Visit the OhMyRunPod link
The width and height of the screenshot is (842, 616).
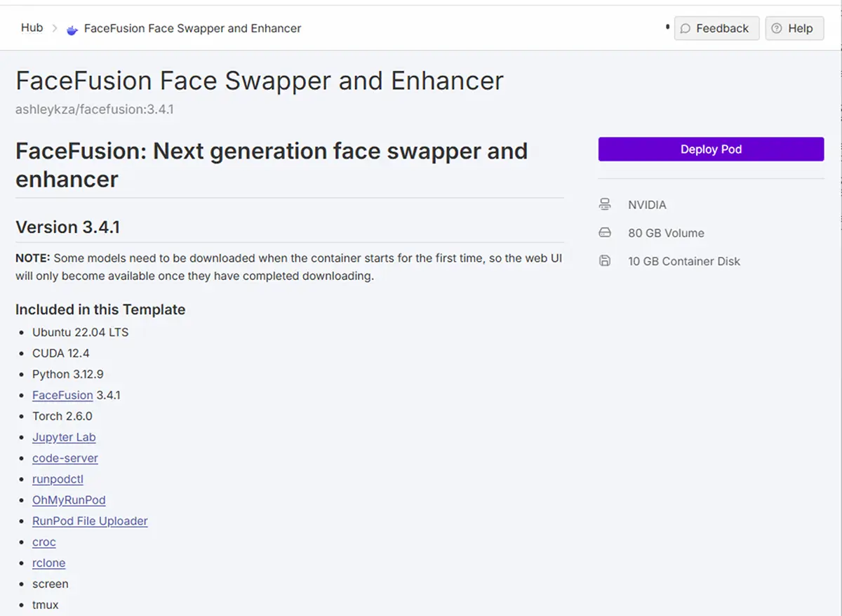click(68, 500)
